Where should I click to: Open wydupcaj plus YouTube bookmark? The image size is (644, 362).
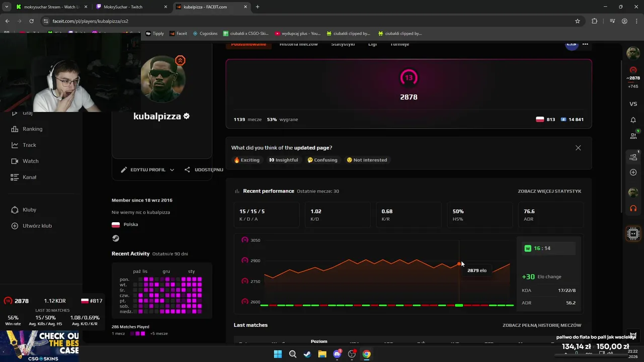[x=297, y=34]
